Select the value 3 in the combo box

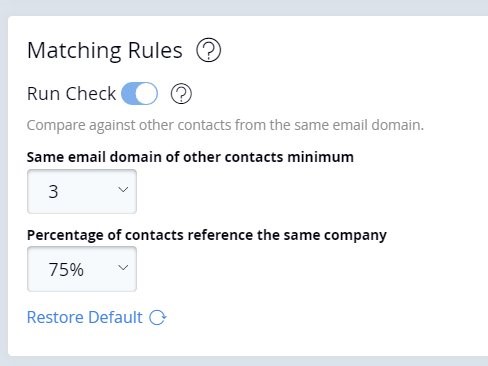click(x=53, y=192)
